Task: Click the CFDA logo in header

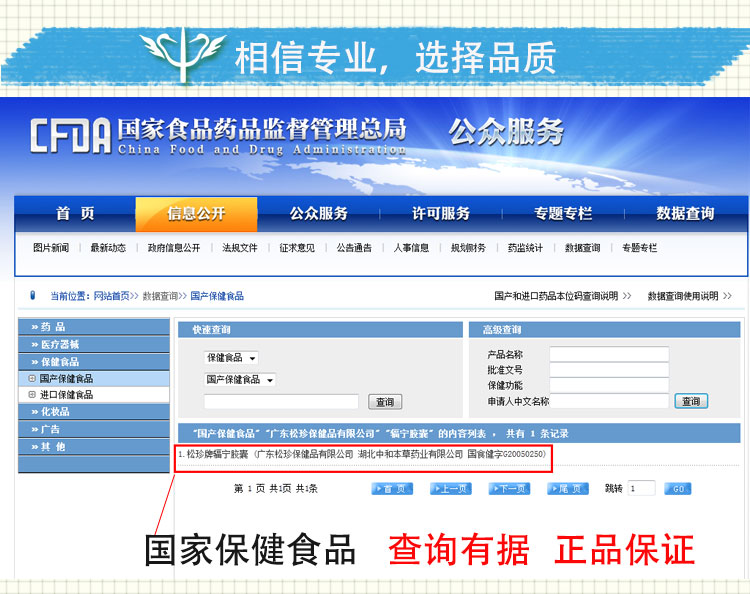Action: 70,135
